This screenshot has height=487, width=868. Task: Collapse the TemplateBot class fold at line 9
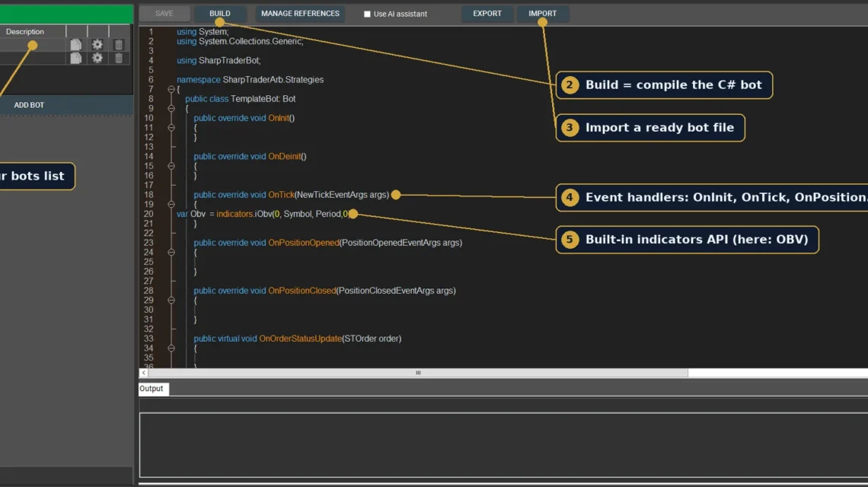(x=171, y=109)
